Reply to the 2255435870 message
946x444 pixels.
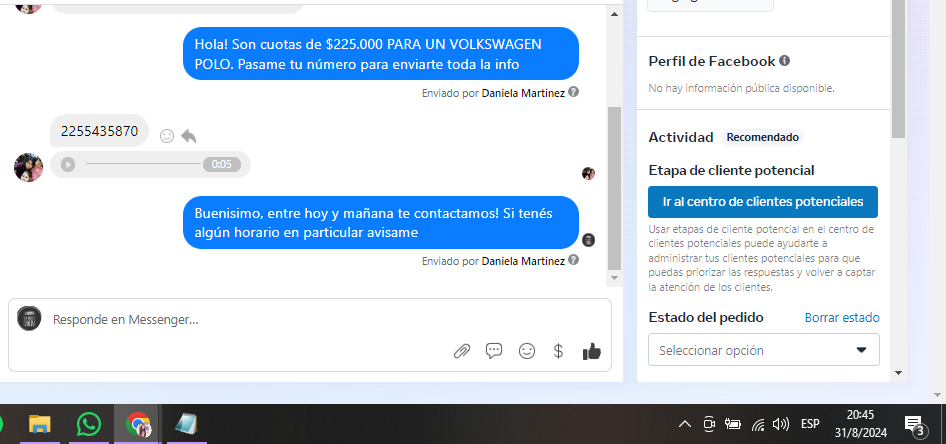[x=189, y=136]
